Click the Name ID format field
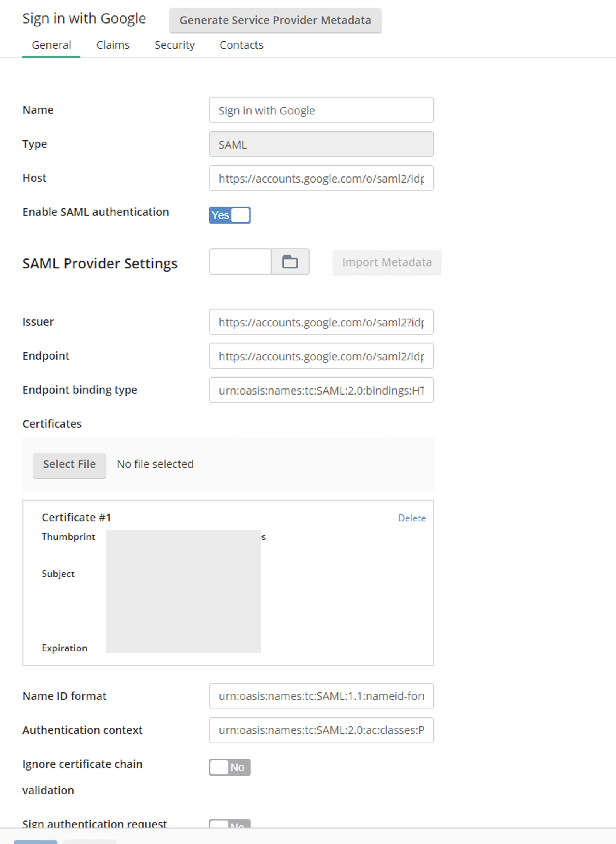 pos(321,696)
